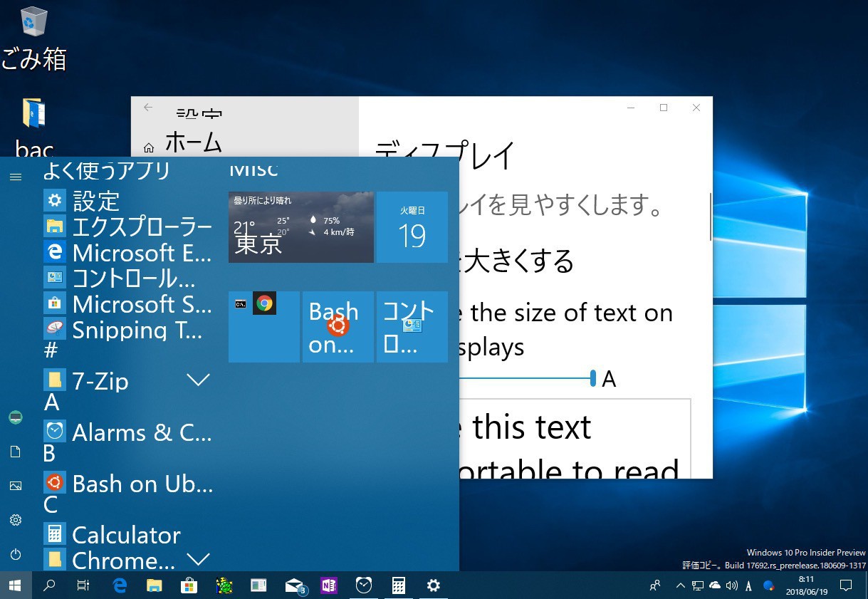Expand the 7-Zip folder
868x599 pixels.
198,380
